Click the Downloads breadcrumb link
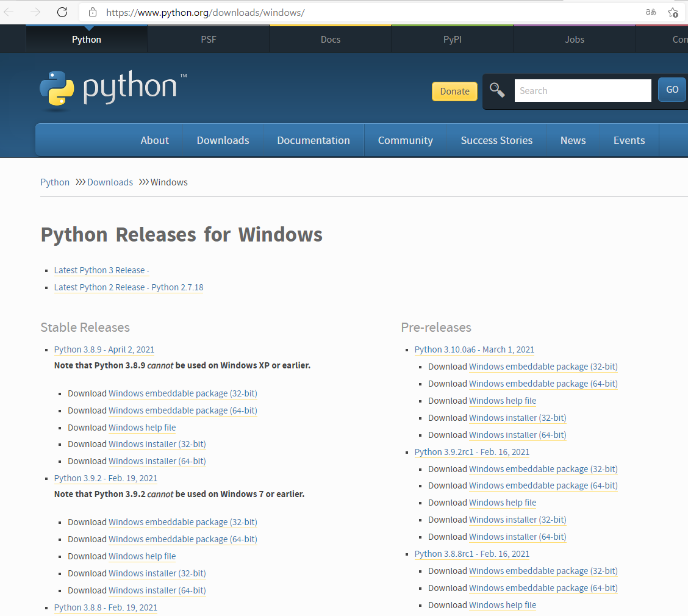This screenshot has width=688, height=616. click(x=110, y=182)
